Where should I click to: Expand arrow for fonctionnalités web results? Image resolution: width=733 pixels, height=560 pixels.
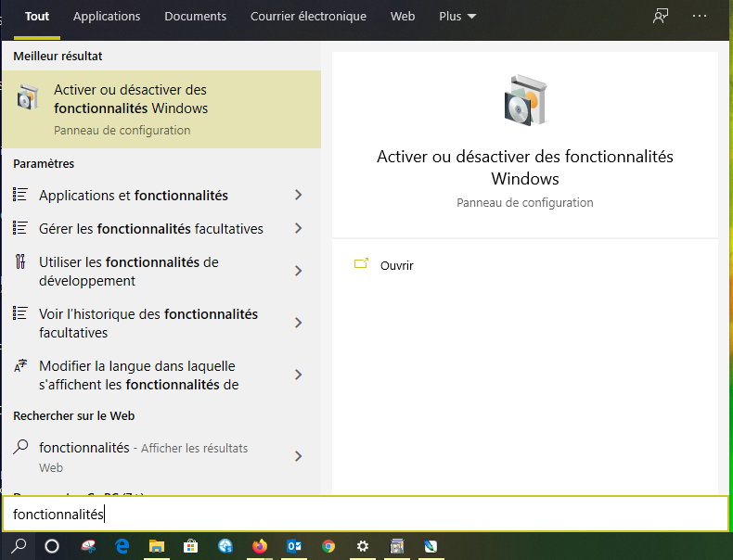(298, 456)
